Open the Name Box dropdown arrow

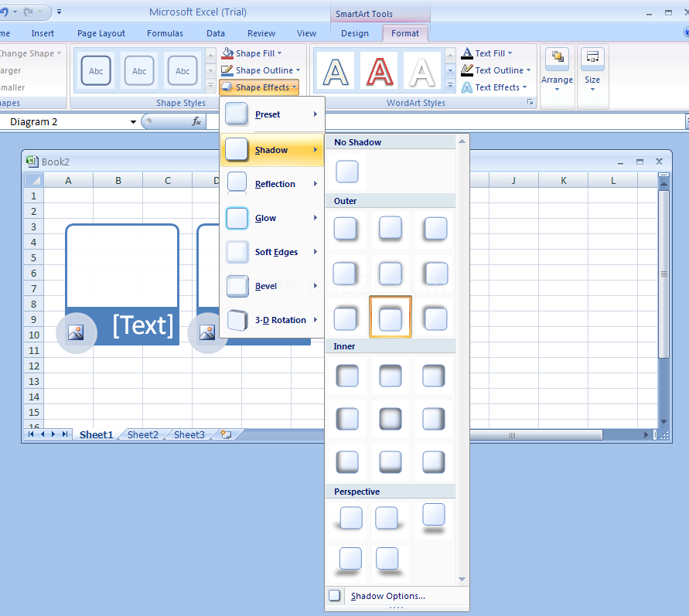coord(133,122)
